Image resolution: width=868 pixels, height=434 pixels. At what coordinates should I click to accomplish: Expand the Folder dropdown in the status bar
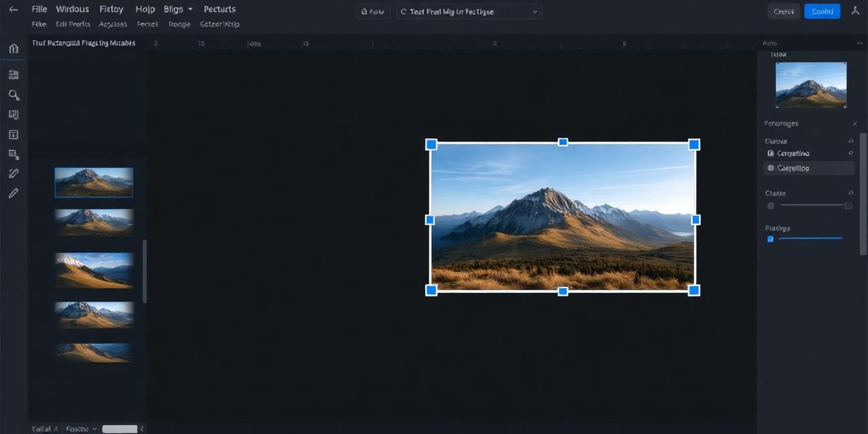[79, 429]
